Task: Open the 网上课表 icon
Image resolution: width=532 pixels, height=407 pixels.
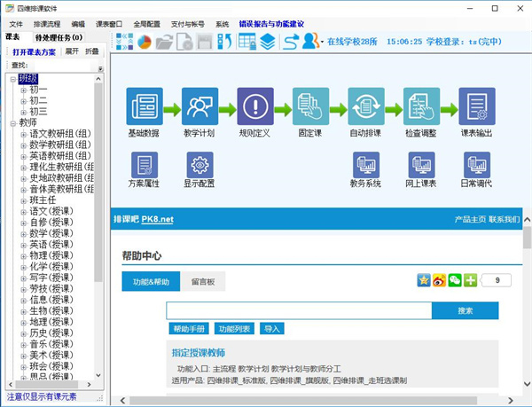Action: (x=421, y=165)
